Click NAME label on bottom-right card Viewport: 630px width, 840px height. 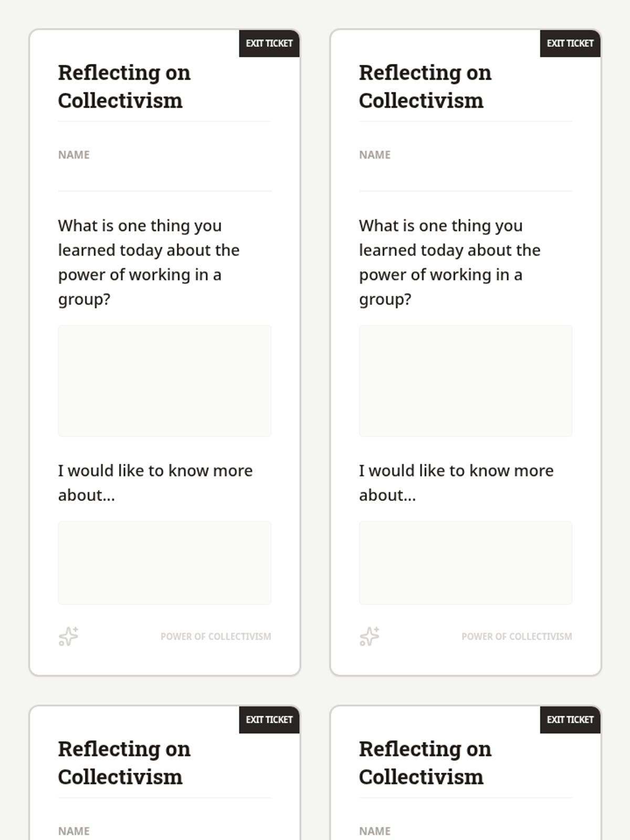point(375,831)
